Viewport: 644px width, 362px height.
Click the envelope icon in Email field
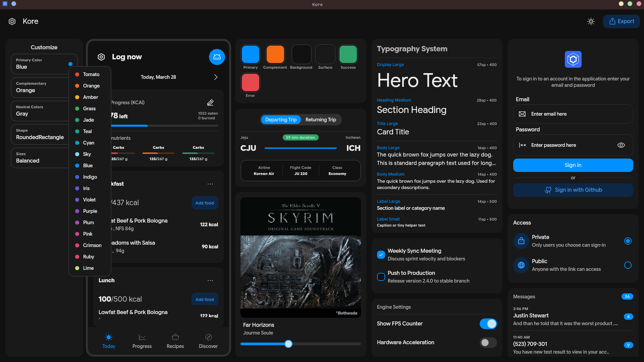click(522, 114)
